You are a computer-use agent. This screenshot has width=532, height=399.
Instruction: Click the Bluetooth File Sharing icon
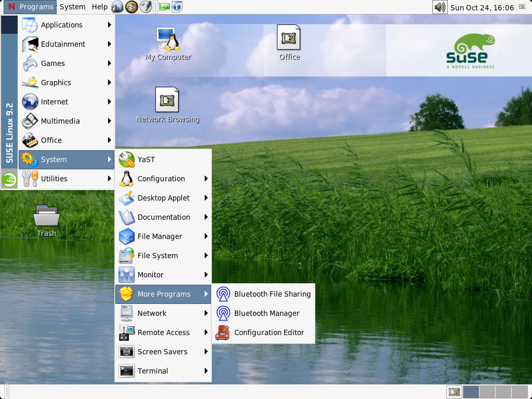223,294
